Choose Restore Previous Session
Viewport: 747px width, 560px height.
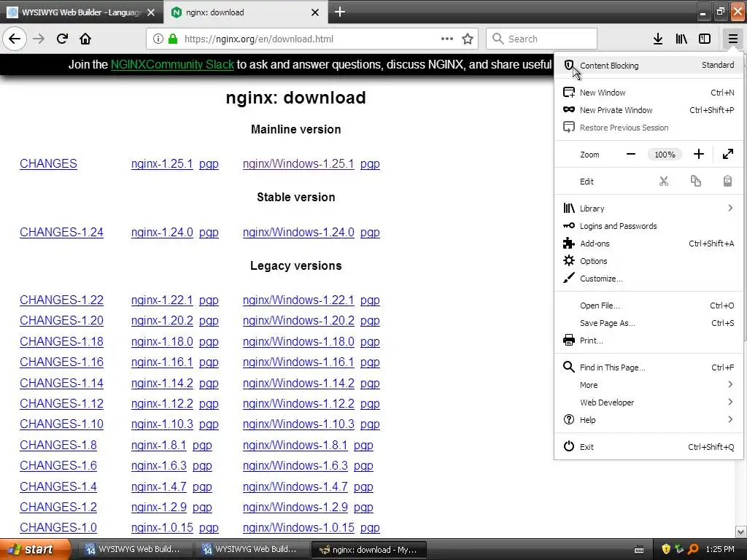coord(649,128)
